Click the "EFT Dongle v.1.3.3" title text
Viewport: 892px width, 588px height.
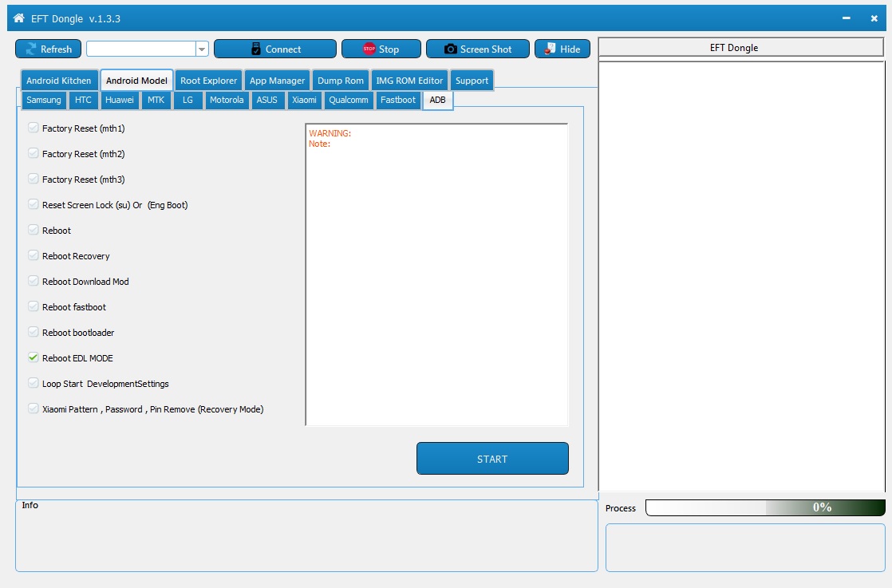76,19
